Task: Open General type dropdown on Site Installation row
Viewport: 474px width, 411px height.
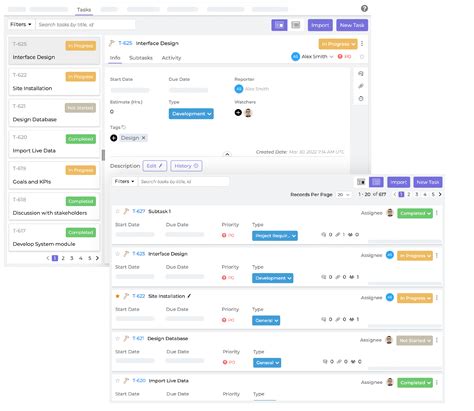Action: click(266, 320)
